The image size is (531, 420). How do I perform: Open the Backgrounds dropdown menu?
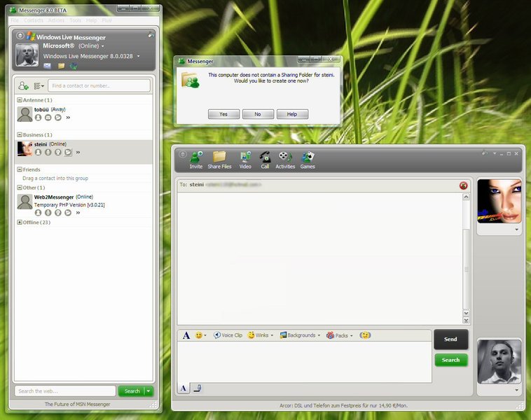300,335
